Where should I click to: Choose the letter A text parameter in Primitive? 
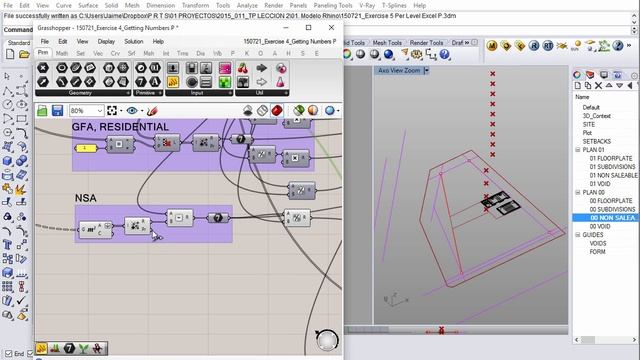point(155,82)
